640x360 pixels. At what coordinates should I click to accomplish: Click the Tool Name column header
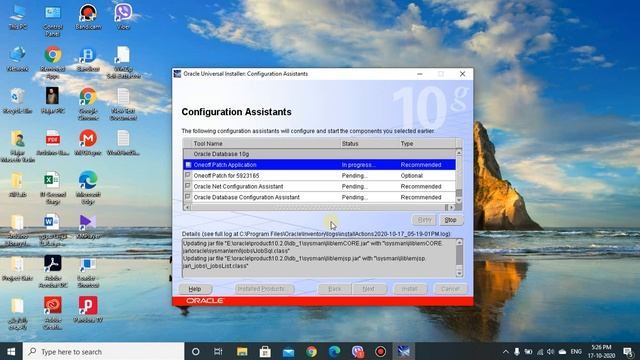coord(266,144)
